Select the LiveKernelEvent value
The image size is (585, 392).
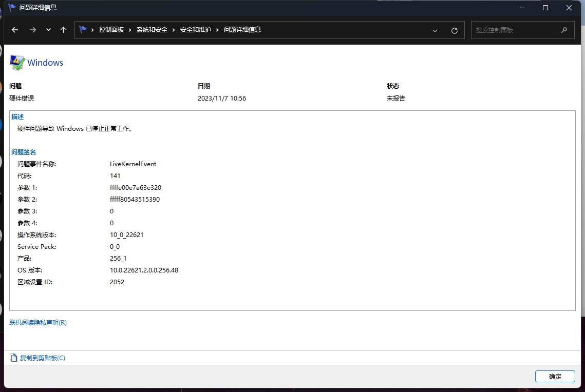[x=133, y=164]
